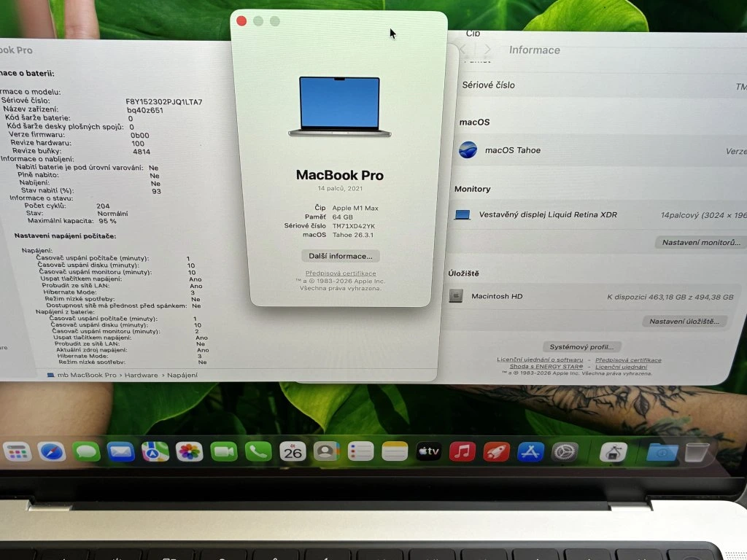Click the red rocket app icon in Dock
Image resolution: width=747 pixels, height=560 pixels.
tap(496, 452)
